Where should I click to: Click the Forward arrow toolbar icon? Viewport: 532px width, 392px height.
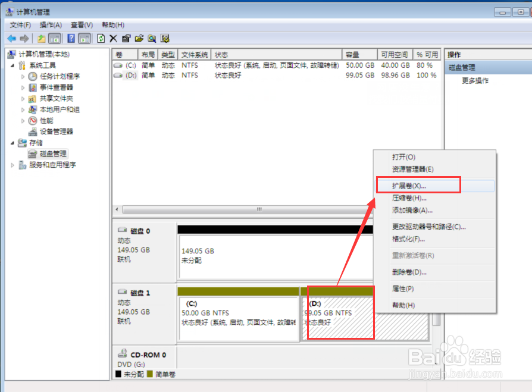[x=24, y=39]
